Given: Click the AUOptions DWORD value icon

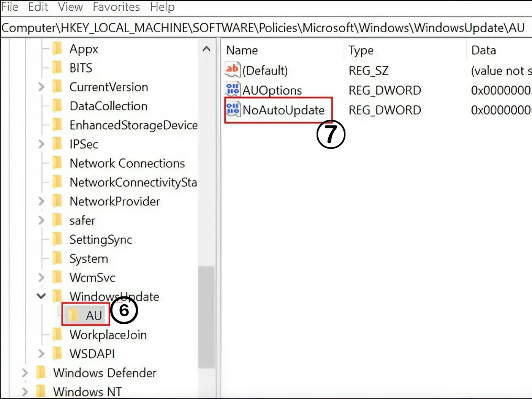Looking at the screenshot, I should pyautogui.click(x=233, y=90).
